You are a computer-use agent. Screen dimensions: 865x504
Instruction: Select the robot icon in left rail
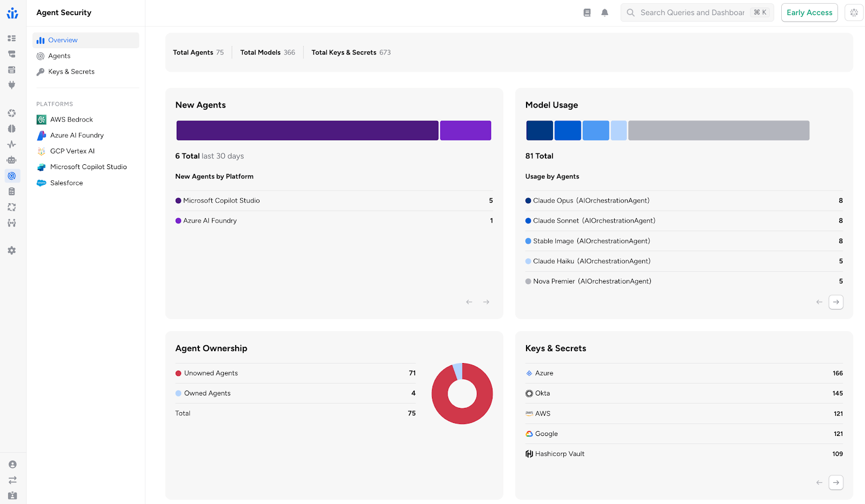pyautogui.click(x=12, y=160)
